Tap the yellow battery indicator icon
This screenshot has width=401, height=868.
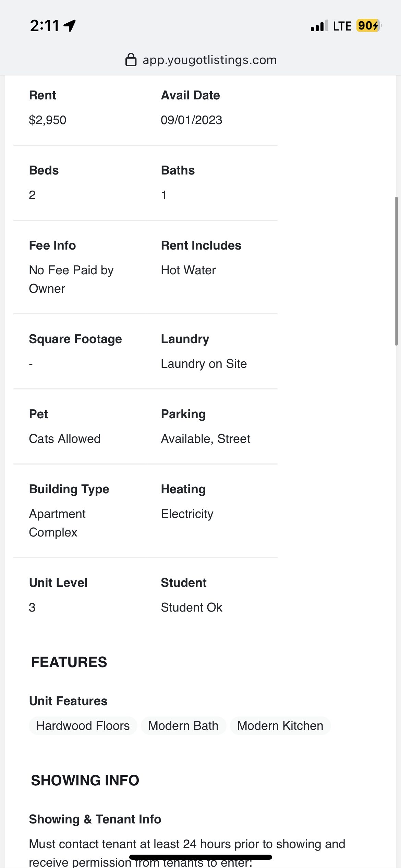point(369,26)
